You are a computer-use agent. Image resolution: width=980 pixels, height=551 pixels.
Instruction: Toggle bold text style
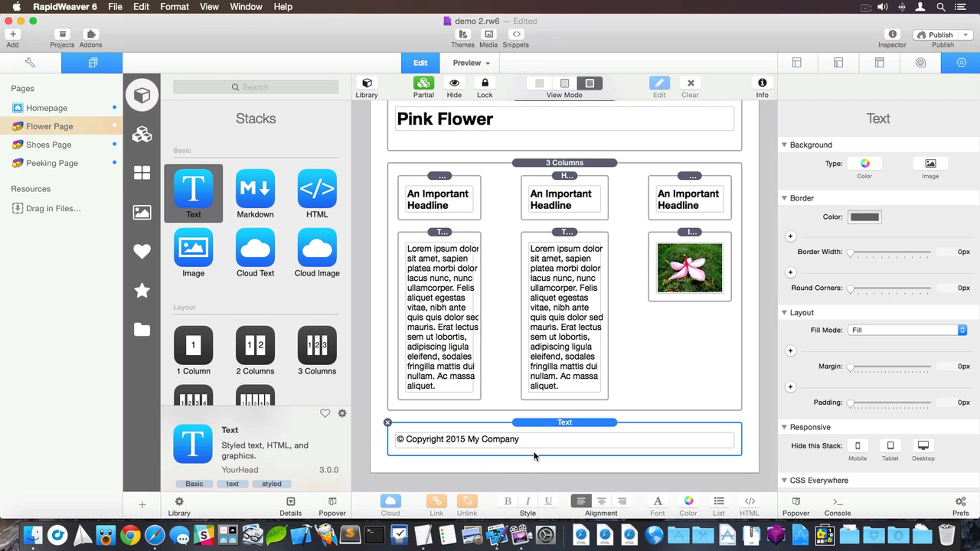point(508,501)
